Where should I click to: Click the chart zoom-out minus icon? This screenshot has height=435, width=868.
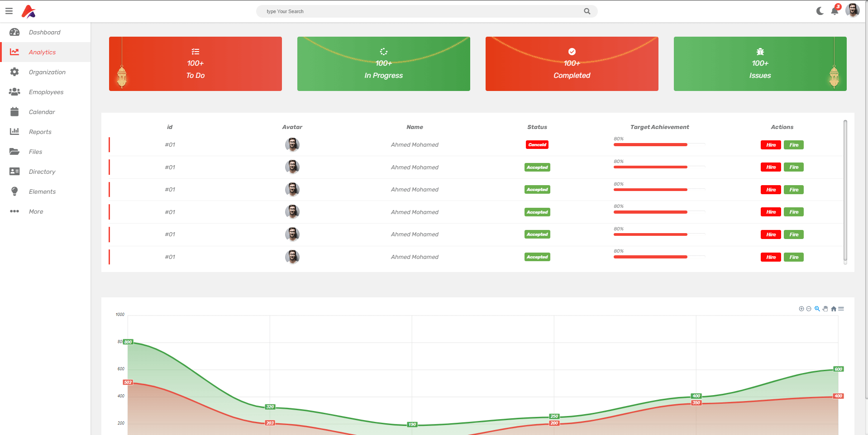pyautogui.click(x=809, y=309)
